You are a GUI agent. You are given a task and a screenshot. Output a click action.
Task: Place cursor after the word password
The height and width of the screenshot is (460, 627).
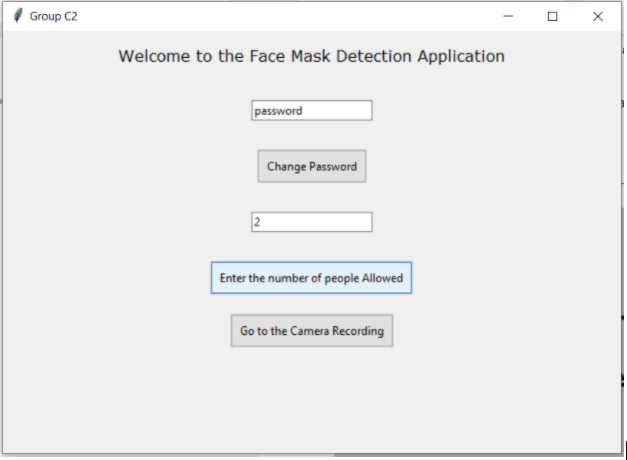coord(303,111)
